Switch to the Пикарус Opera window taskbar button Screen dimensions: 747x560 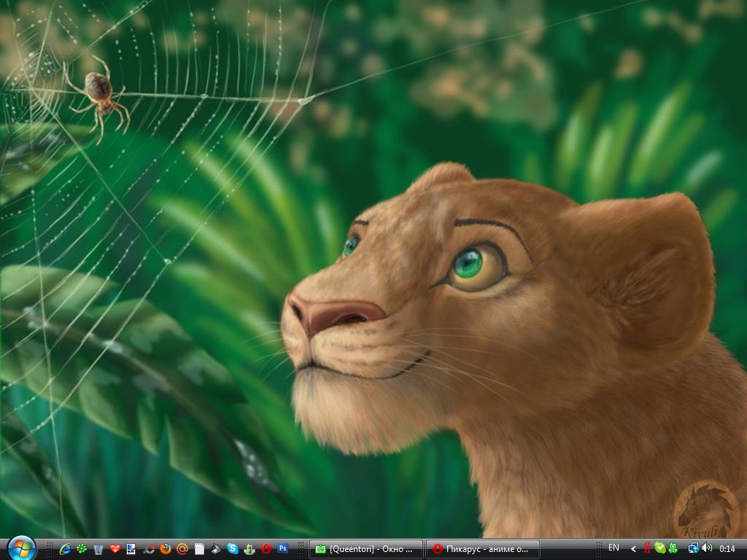click(483, 549)
